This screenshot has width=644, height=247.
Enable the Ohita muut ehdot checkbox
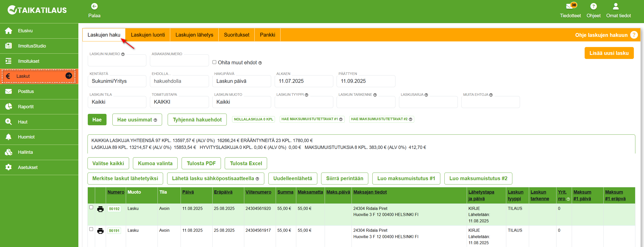click(x=214, y=62)
